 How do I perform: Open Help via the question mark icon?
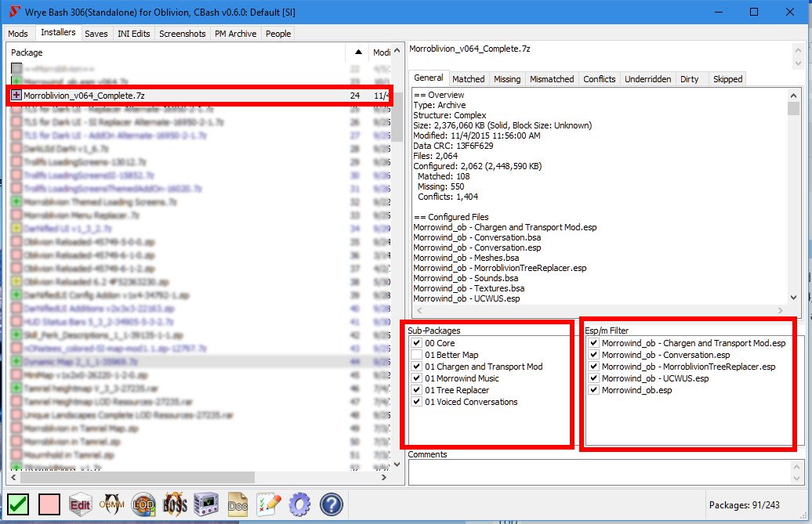[332, 504]
